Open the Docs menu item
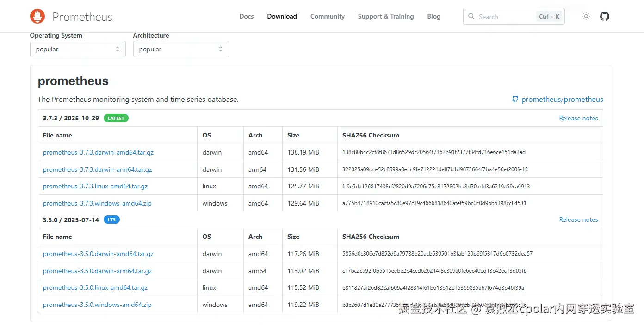 (247, 16)
